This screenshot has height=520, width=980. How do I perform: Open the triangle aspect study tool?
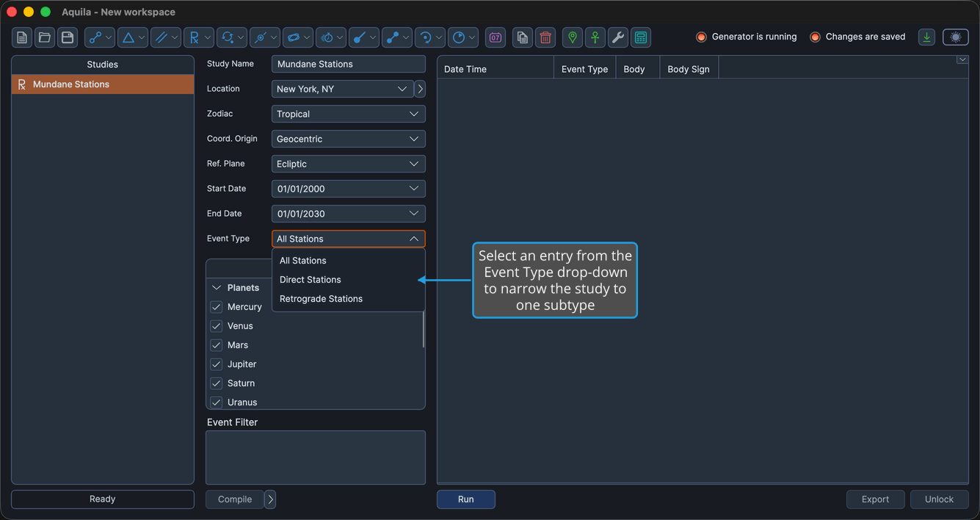tap(133, 37)
